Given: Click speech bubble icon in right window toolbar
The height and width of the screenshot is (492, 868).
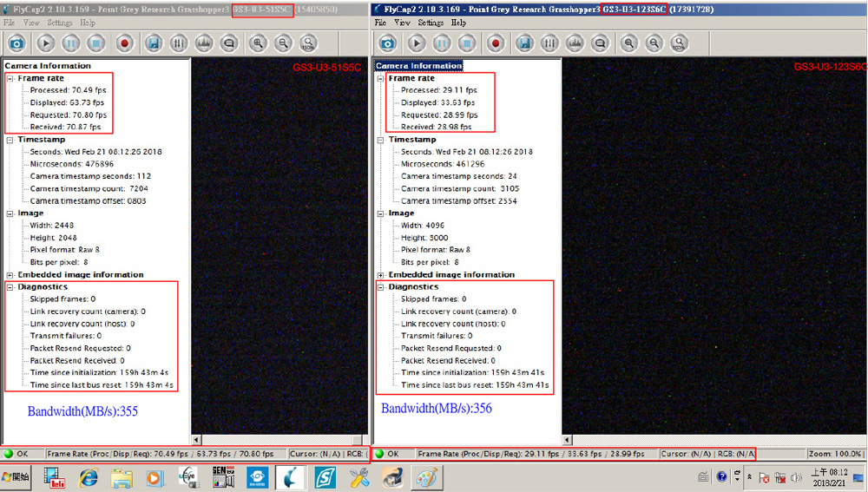Looking at the screenshot, I should tap(600, 43).
